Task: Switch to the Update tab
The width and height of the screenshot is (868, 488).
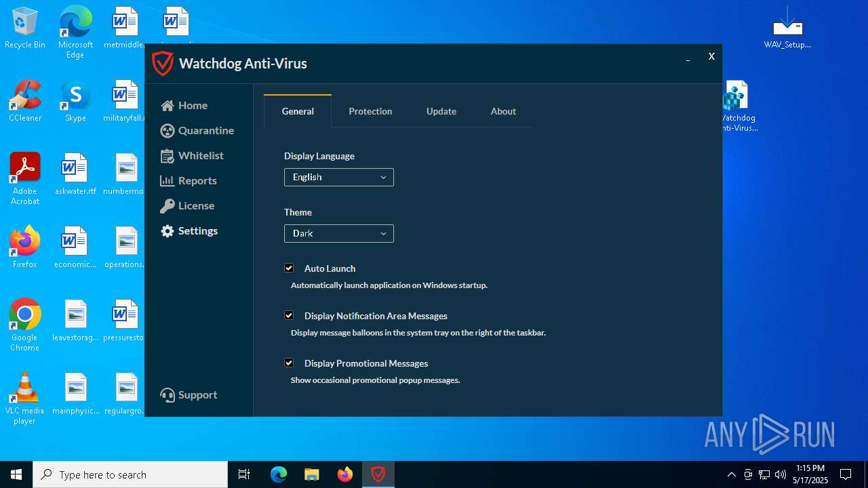Action: click(x=441, y=111)
